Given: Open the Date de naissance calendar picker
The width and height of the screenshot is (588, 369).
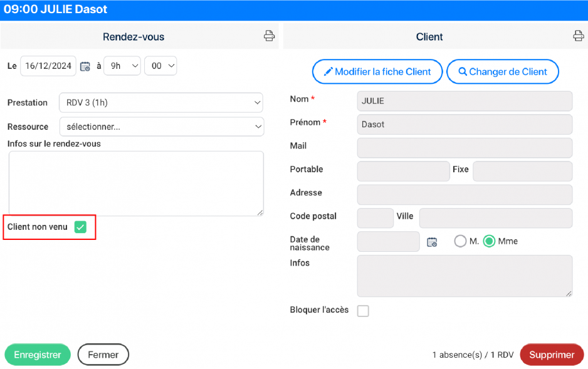Looking at the screenshot, I should (x=431, y=241).
